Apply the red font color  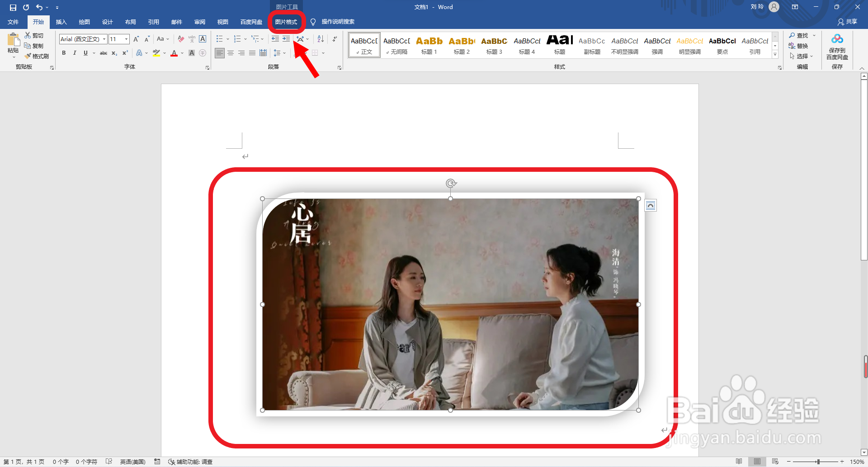click(174, 53)
